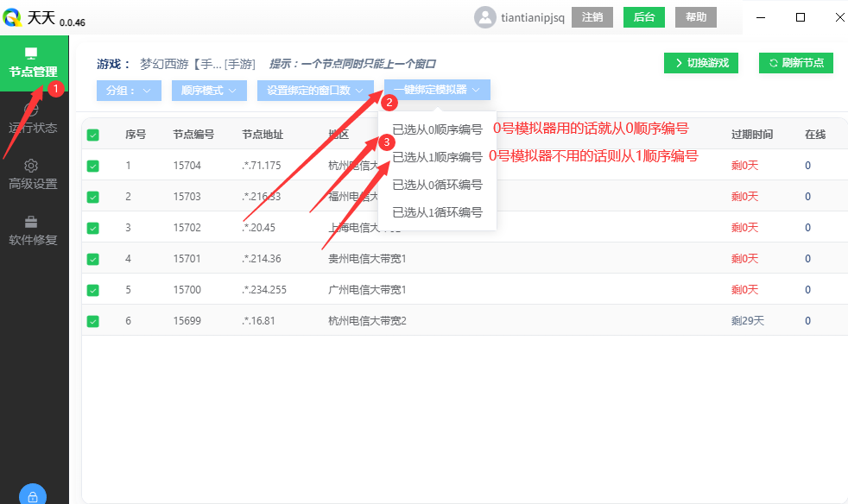Click the 天天 application logo

[14, 16]
